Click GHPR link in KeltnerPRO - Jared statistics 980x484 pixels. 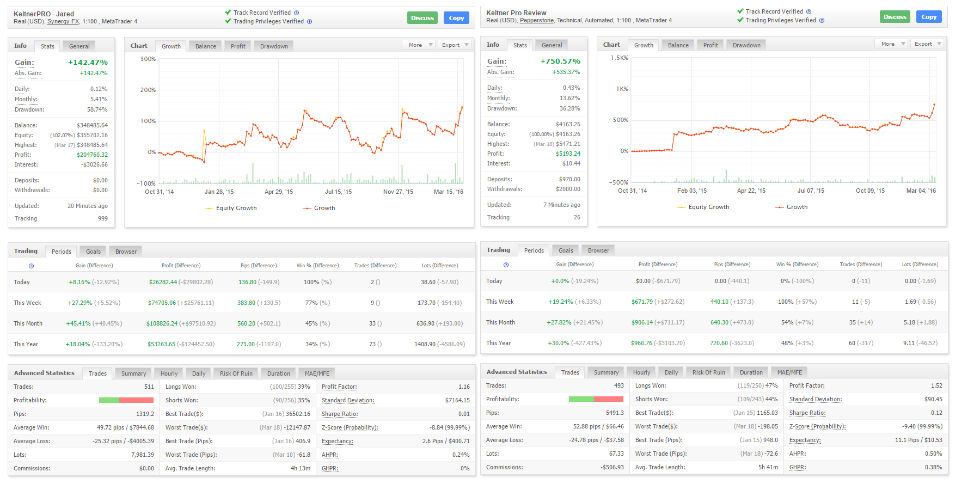pyautogui.click(x=330, y=469)
